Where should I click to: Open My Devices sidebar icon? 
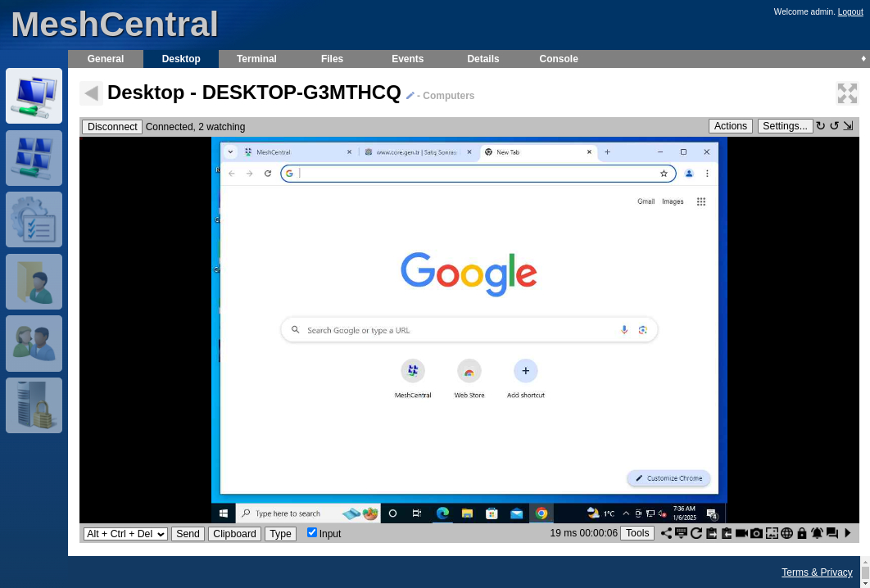(34, 96)
